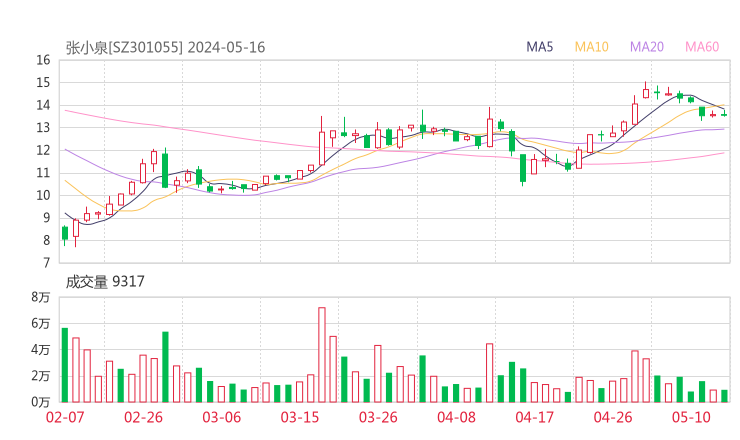
Task: Click the 03-06 date axis label
Action: coord(222,417)
